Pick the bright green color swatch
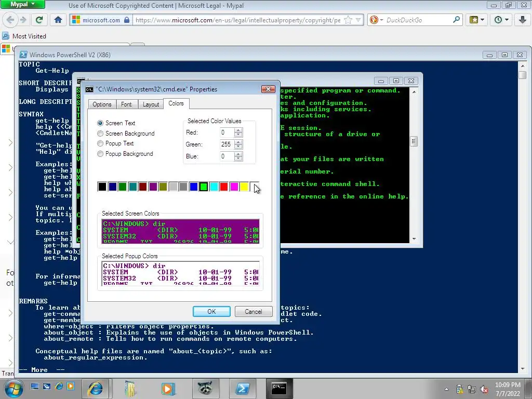Image resolution: width=532 pixels, height=399 pixels. [x=204, y=187]
